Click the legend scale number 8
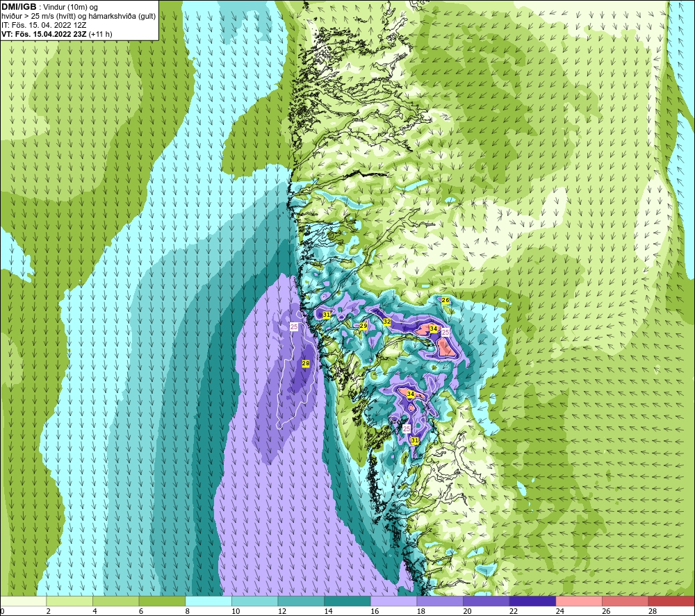Image resolution: width=695 pixels, height=616 pixels. pyautogui.click(x=187, y=611)
